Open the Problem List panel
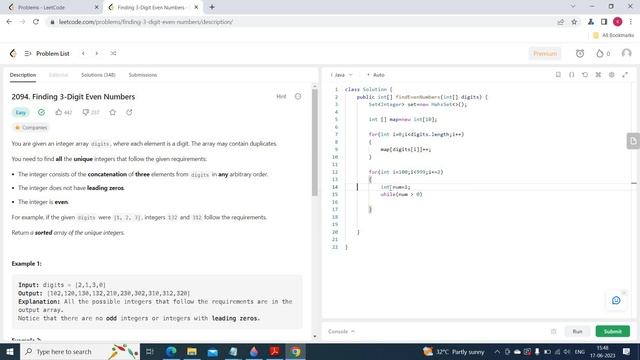Screen dimensions: 640x360 pyautogui.click(x=47, y=53)
